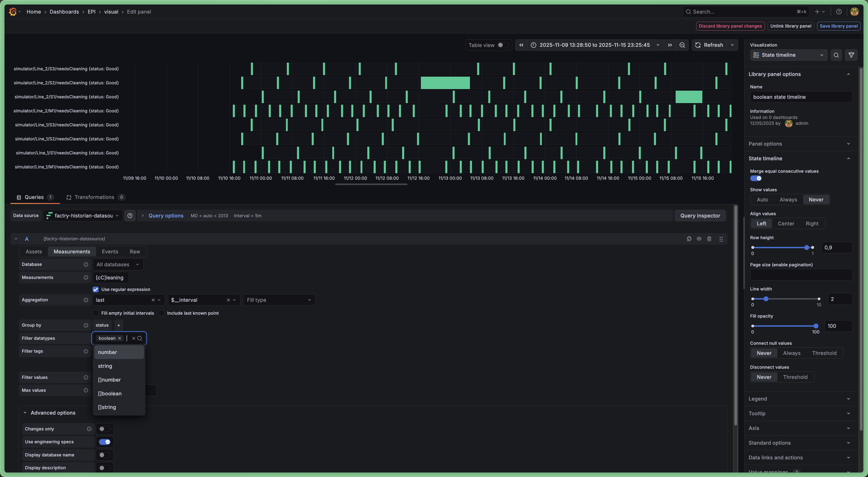
Task: Enable the Changes only toggle
Action: point(104,429)
